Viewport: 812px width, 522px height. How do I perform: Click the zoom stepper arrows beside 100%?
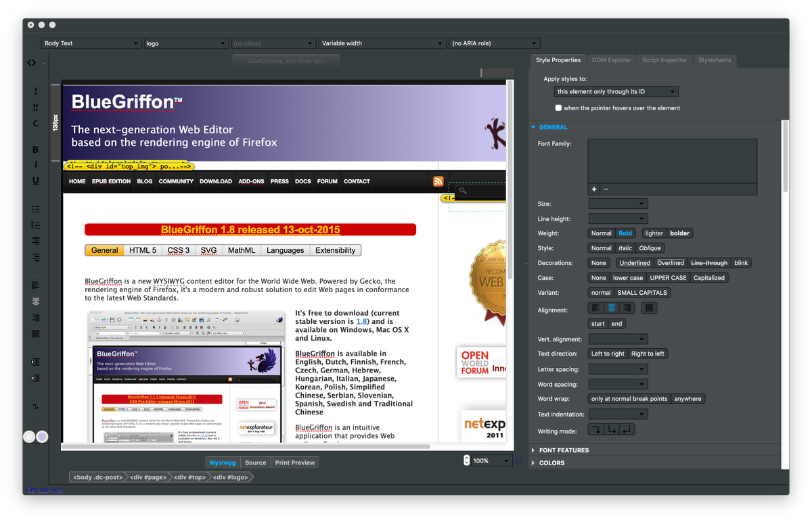(x=466, y=460)
